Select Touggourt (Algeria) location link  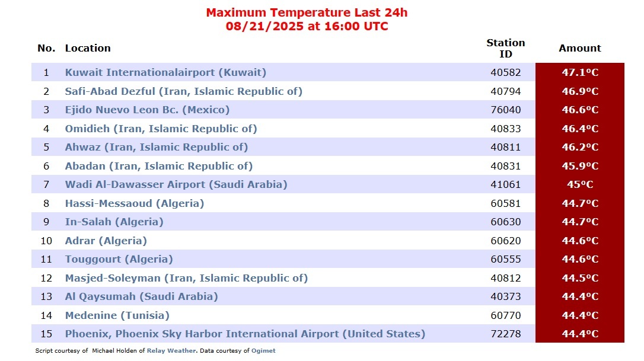point(119,259)
